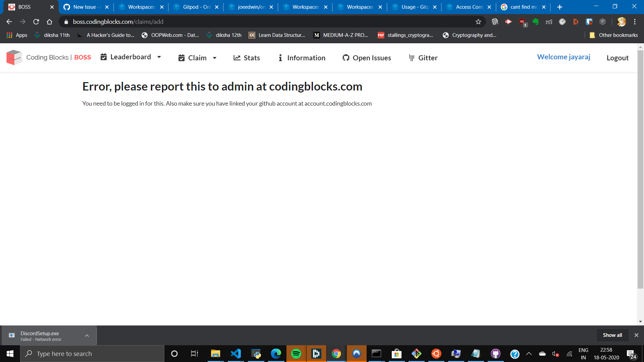Open Spotify from the taskbar
The width and height of the screenshot is (644, 362).
click(296, 354)
